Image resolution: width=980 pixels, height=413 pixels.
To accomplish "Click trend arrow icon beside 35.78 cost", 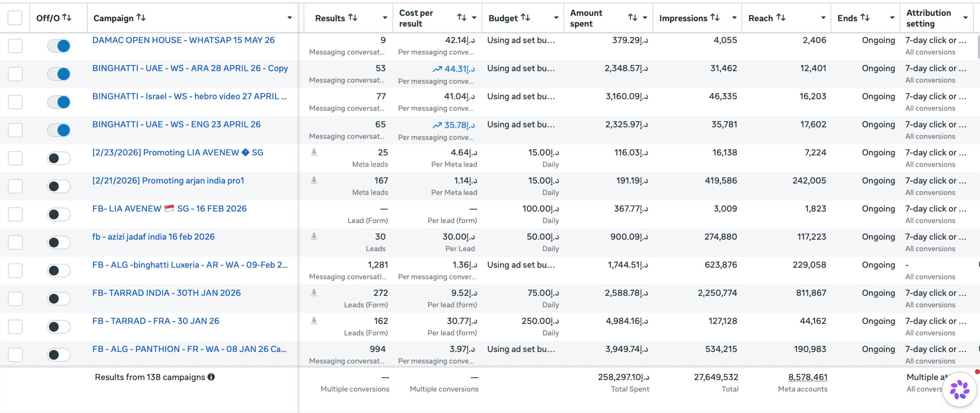I will tap(437, 125).
